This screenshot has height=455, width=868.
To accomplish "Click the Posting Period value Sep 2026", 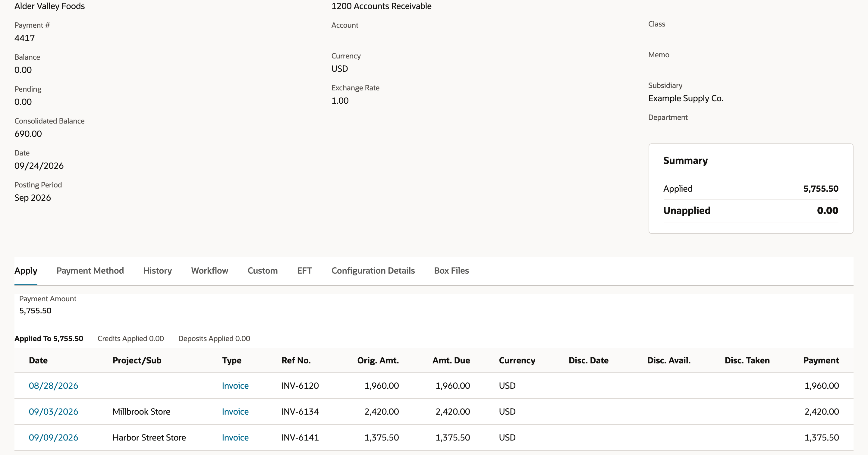I will coord(32,198).
